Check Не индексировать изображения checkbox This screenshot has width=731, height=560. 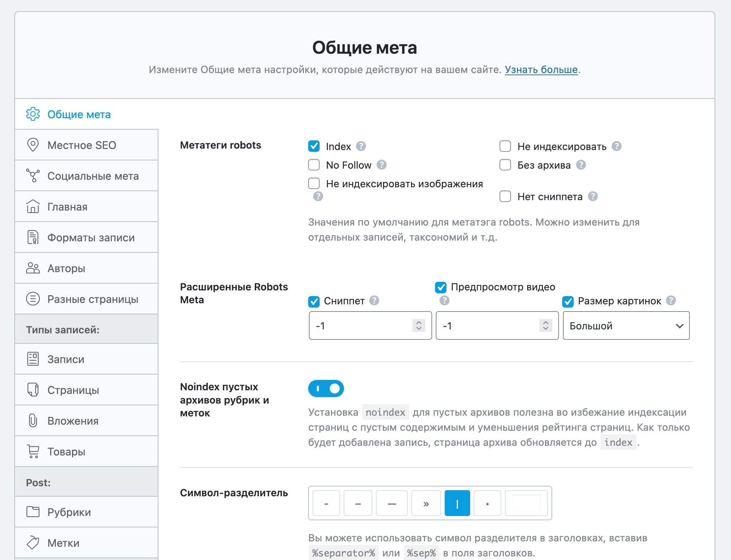point(314,183)
